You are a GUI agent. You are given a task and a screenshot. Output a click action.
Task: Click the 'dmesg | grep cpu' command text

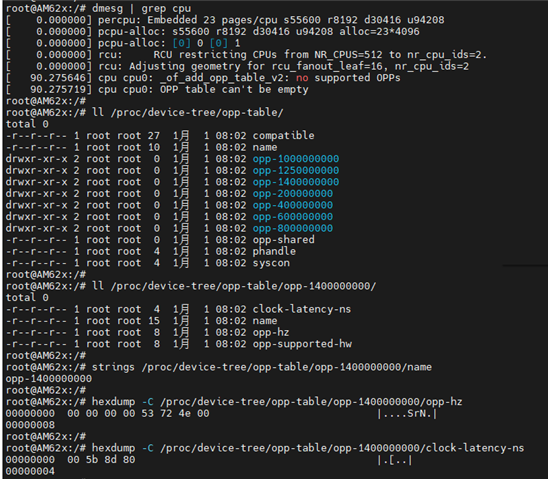pos(142,8)
